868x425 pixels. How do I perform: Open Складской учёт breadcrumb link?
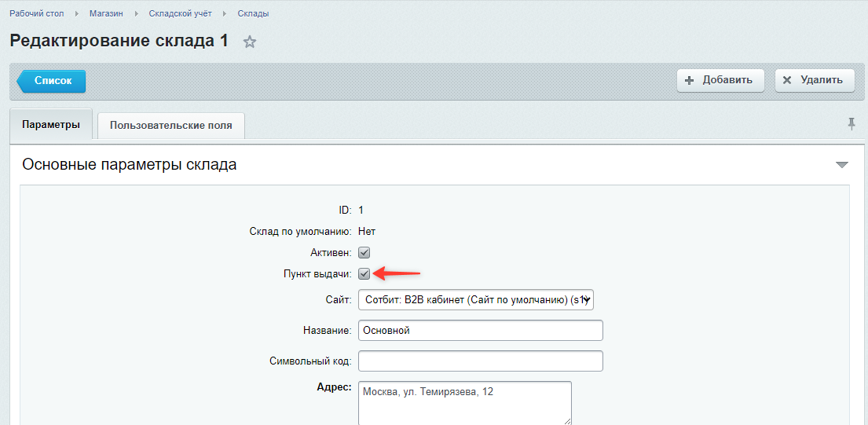[181, 14]
